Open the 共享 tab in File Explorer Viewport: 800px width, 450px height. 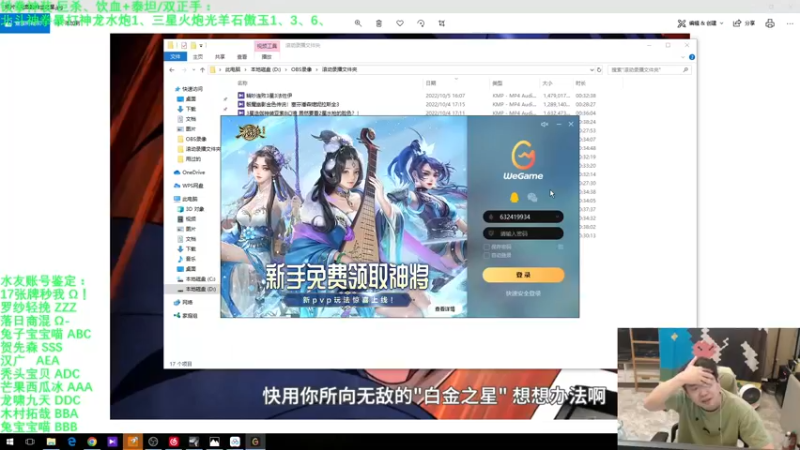(220, 57)
